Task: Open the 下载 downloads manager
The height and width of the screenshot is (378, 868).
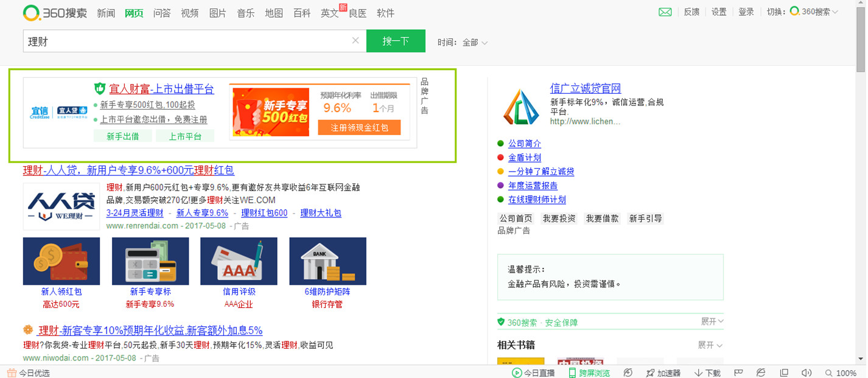Action: (x=707, y=373)
